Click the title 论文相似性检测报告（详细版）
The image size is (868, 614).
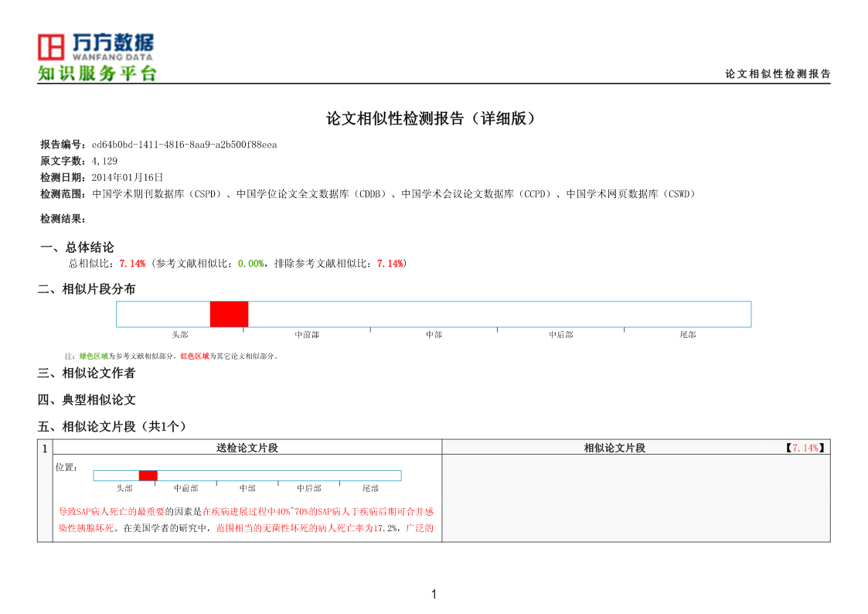(434, 118)
